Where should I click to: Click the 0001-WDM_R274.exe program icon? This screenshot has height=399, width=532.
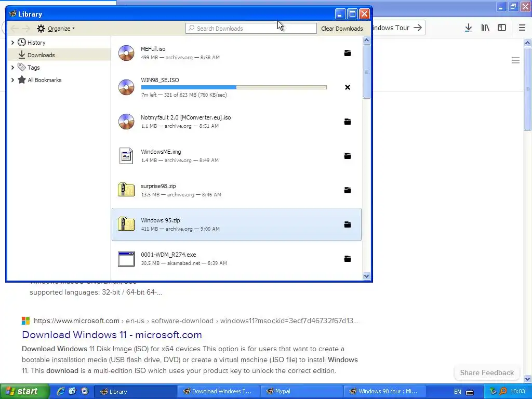126,259
